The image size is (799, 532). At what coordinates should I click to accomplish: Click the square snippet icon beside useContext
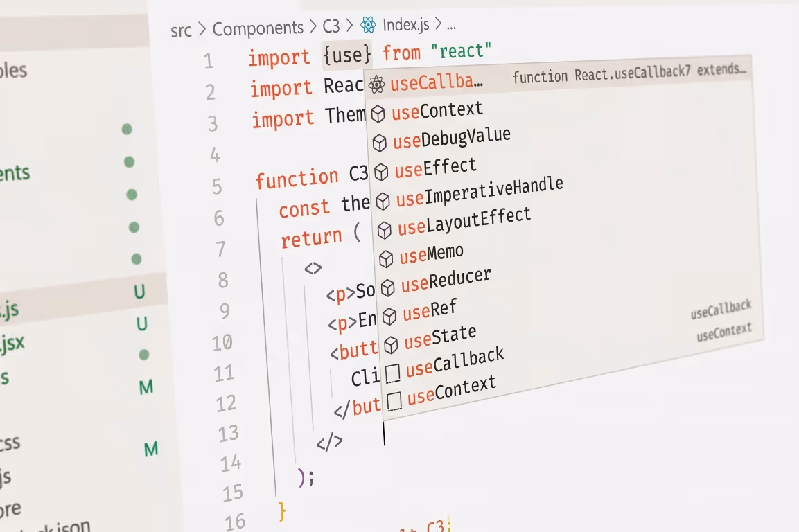click(x=394, y=402)
